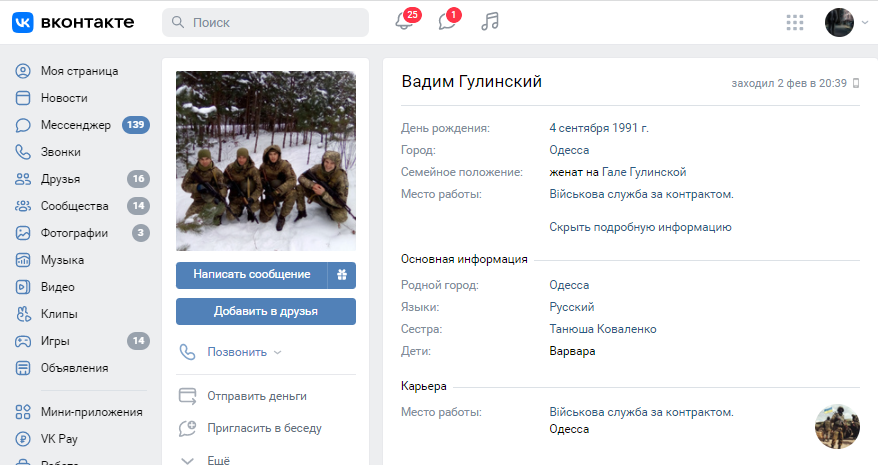The width and height of the screenshot is (878, 465).
Task: Open Друзья menu label
Action: pyautogui.click(x=60, y=179)
